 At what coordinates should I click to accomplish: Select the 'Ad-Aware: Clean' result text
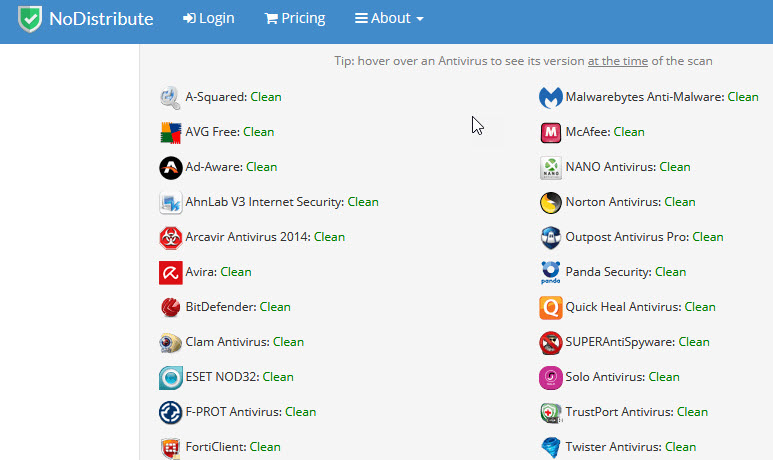click(x=231, y=167)
